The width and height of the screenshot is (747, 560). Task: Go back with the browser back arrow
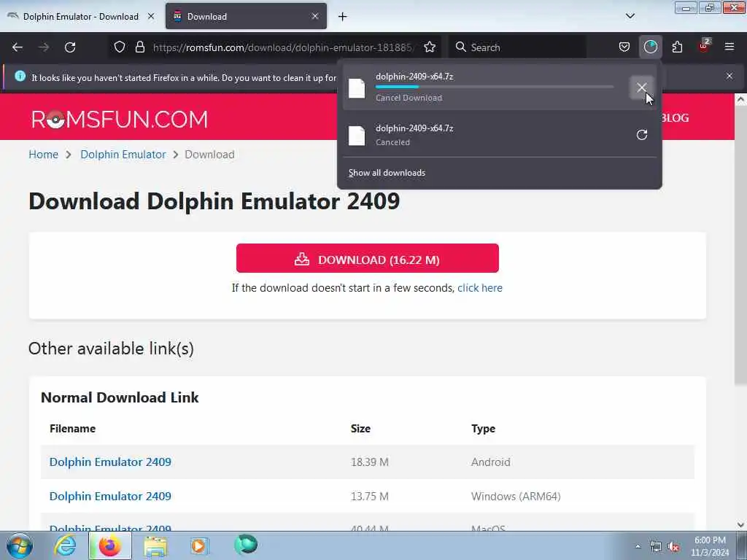pyautogui.click(x=18, y=47)
